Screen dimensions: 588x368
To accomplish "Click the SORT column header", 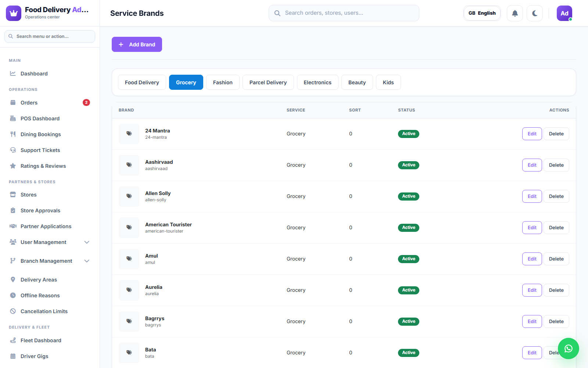I will click(355, 110).
